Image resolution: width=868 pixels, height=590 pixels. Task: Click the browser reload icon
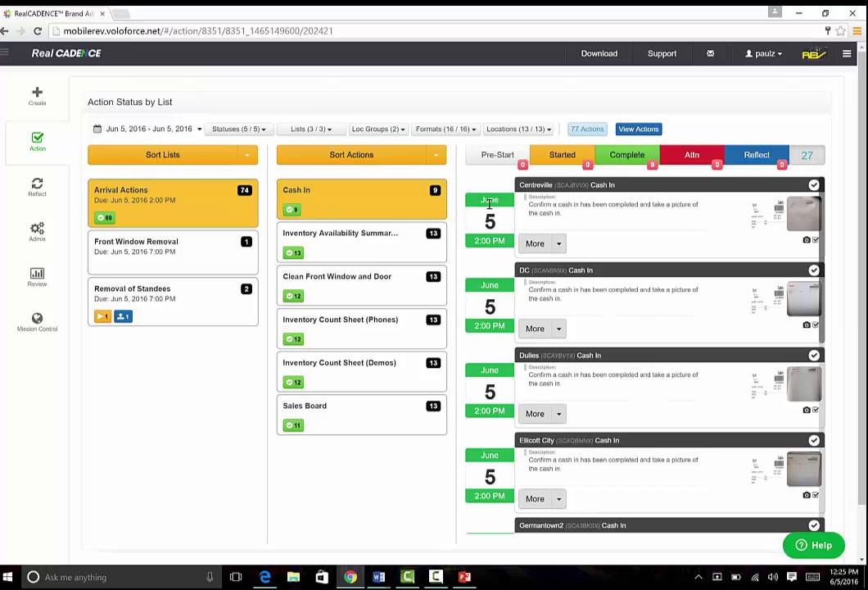pyautogui.click(x=38, y=31)
